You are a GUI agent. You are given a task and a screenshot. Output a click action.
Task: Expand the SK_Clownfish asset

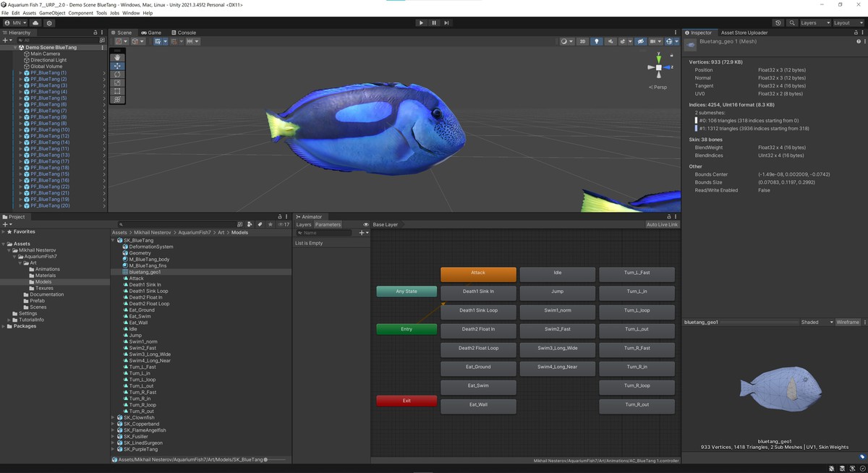pos(114,417)
